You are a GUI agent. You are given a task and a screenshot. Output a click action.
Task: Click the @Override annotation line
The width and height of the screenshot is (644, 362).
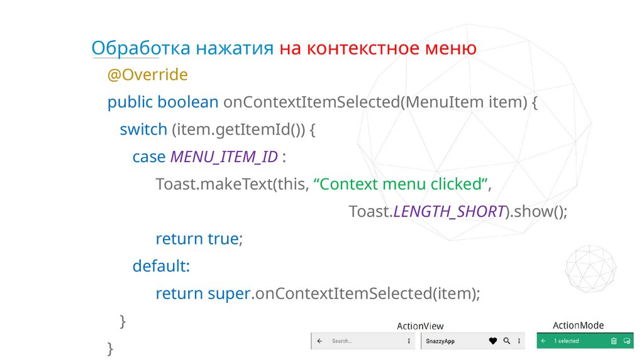[147, 75]
